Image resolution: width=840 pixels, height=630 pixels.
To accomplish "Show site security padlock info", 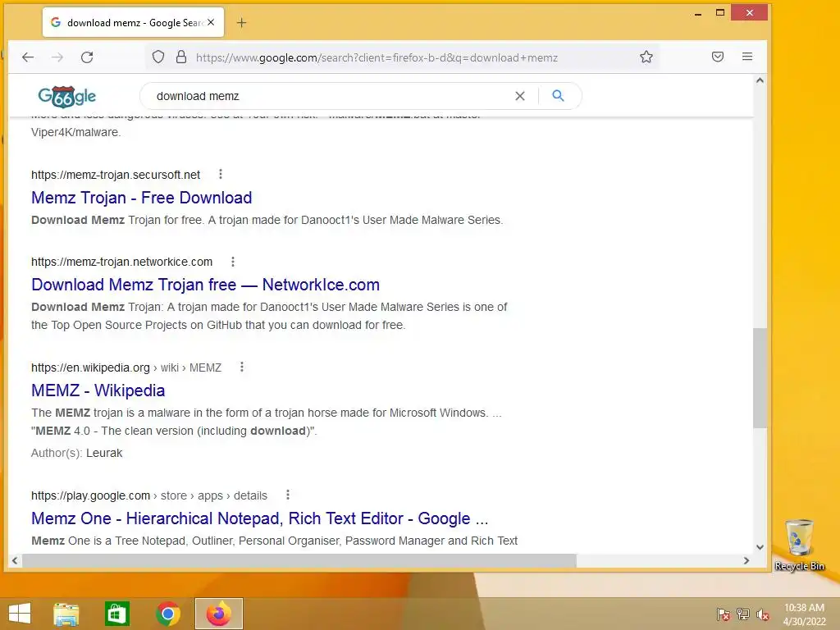I will coord(181,57).
